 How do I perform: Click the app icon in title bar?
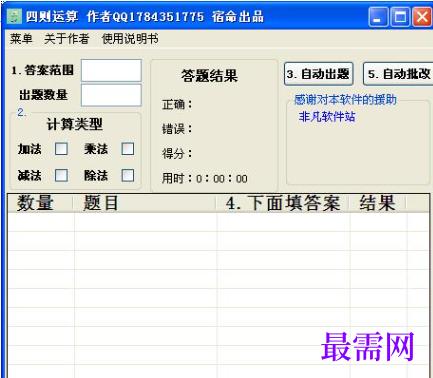(14, 16)
